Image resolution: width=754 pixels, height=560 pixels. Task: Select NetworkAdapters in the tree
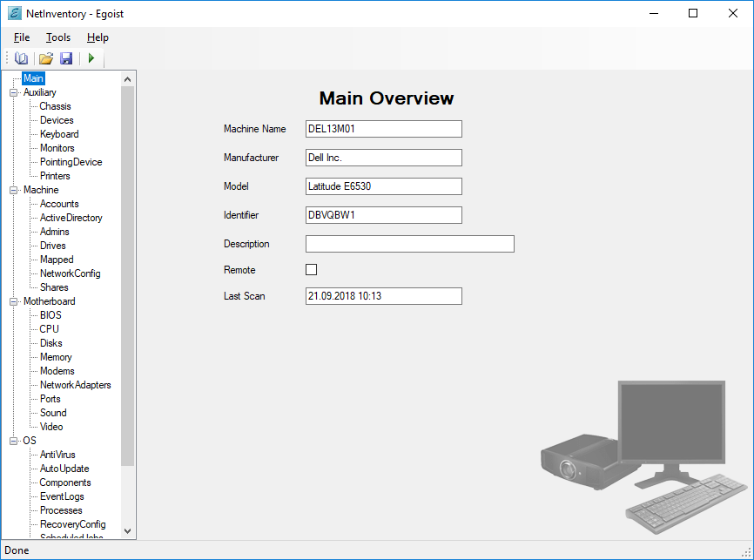[76, 385]
